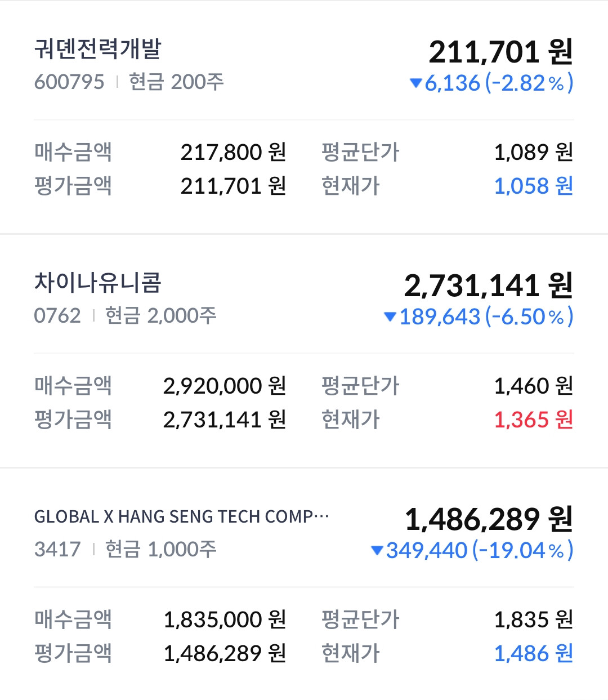Select the -19.04% loss figure

(523, 551)
